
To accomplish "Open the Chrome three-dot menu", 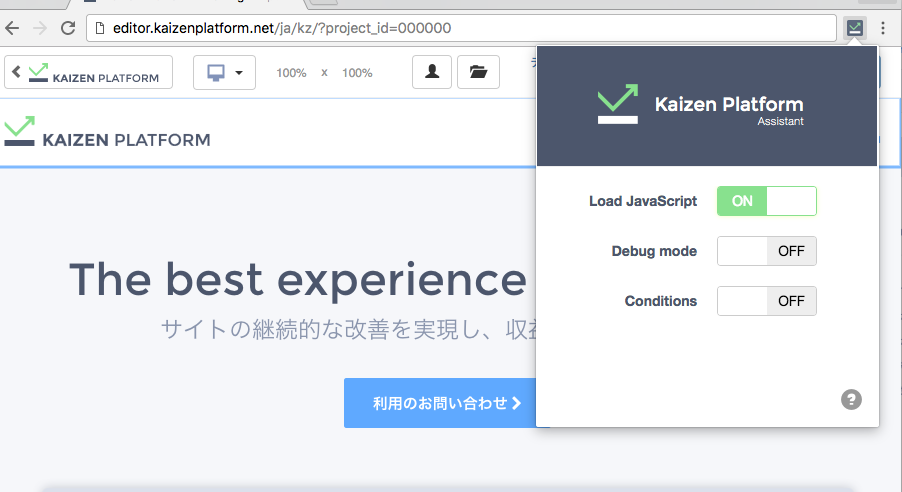I will click(x=882, y=28).
